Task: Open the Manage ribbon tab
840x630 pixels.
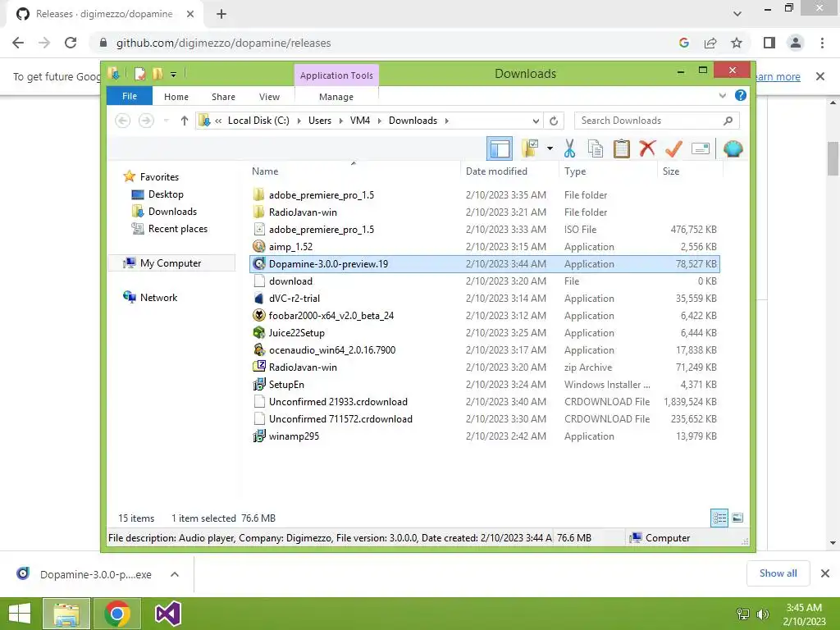Action: coord(336,97)
